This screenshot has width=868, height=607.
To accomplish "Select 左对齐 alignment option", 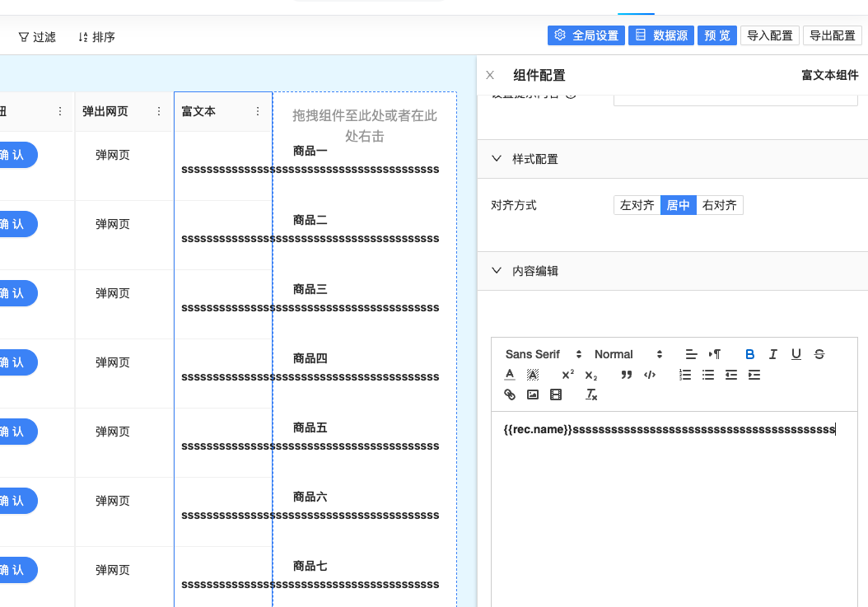I will (x=636, y=205).
